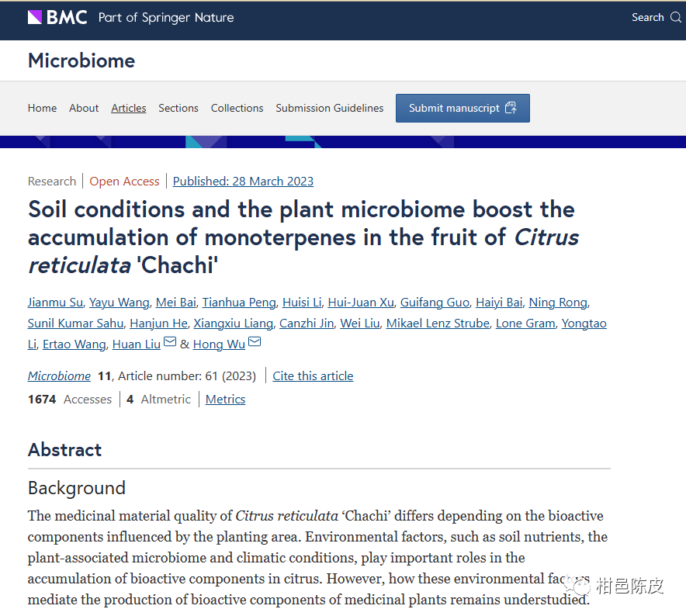The image size is (686, 616).
Task: Click the upload icon in Submit manuscript
Action: (x=511, y=108)
